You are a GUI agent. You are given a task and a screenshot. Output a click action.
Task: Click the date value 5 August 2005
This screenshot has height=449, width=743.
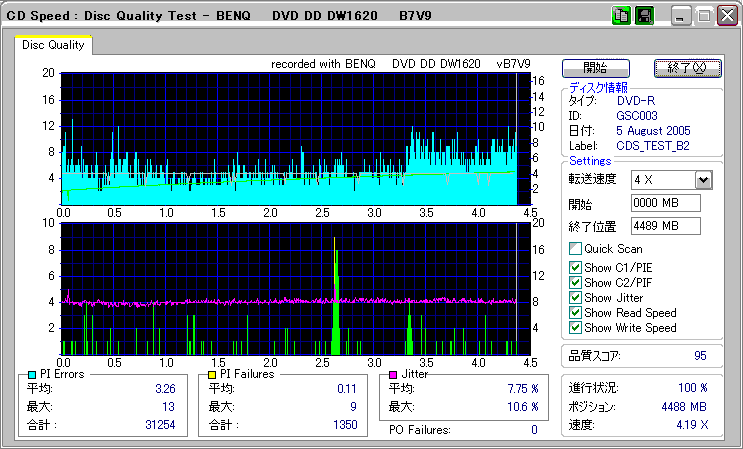click(x=653, y=131)
